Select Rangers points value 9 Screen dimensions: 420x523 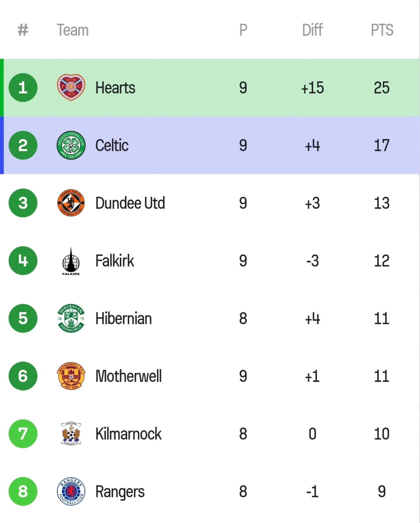[x=382, y=491]
